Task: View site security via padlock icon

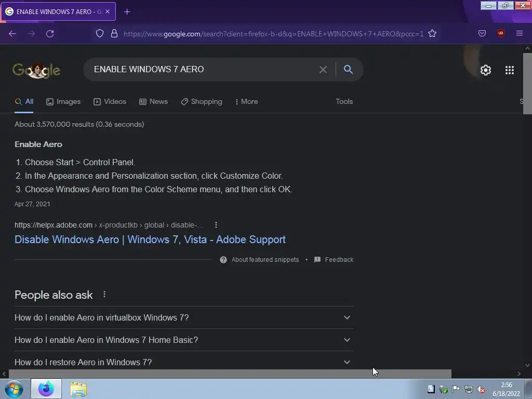Action: point(114,34)
